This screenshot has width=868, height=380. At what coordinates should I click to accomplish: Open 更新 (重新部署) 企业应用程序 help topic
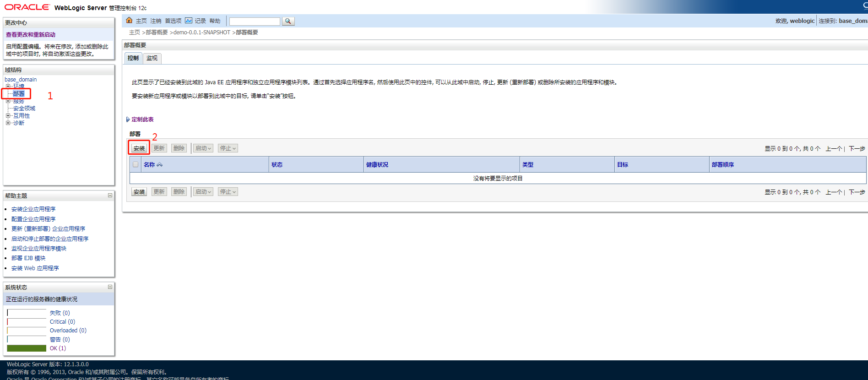[x=48, y=229]
